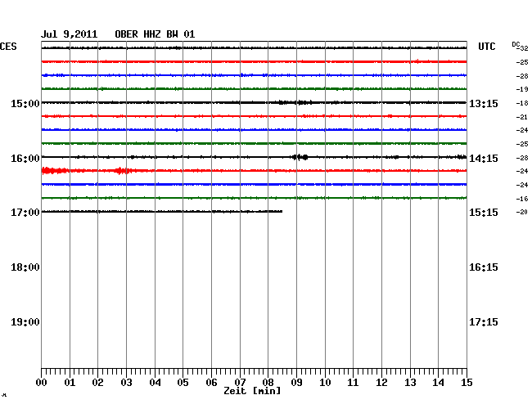Screen dimensions: 532x404
Task: Click the 13:15 UTC time label
Action: 484,103
